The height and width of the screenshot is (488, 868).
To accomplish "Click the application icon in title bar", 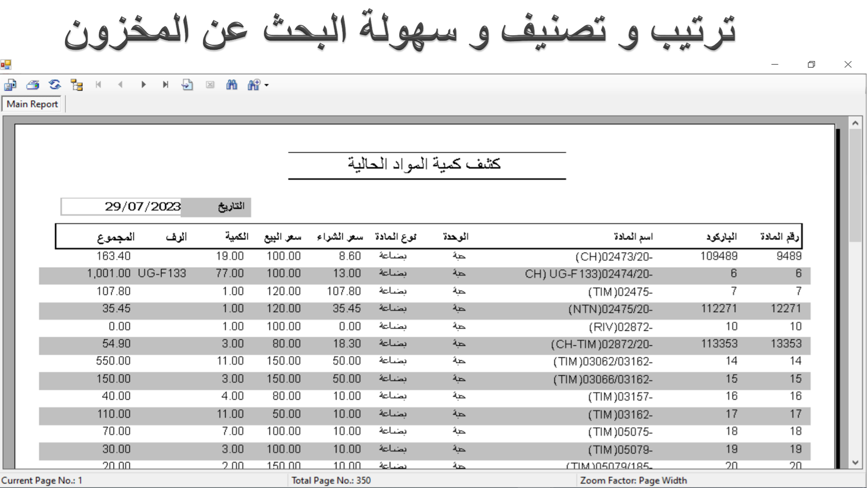I will click(x=6, y=64).
